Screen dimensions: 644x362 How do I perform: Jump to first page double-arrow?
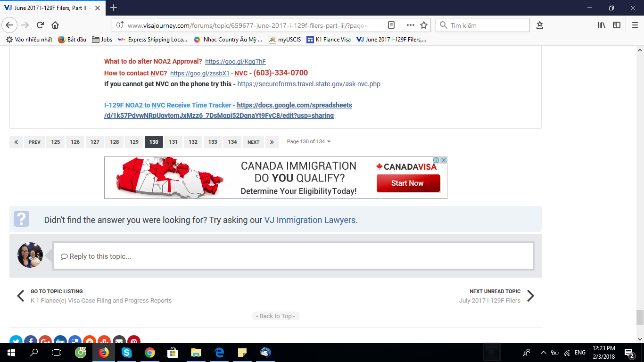[x=16, y=142]
